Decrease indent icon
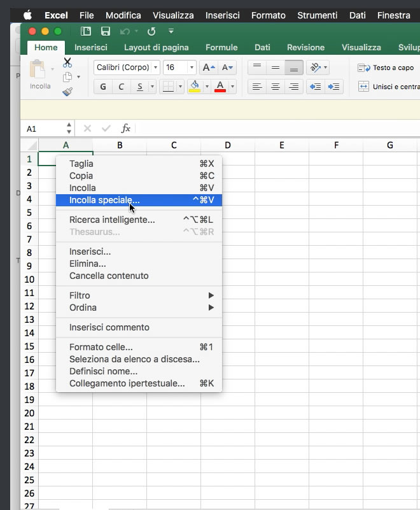420x510 pixels. point(316,87)
